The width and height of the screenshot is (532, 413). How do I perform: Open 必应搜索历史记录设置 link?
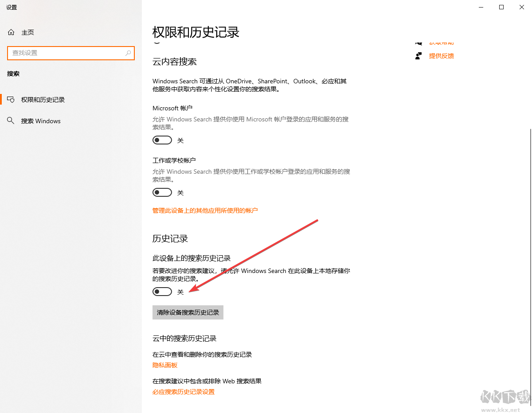tap(183, 392)
